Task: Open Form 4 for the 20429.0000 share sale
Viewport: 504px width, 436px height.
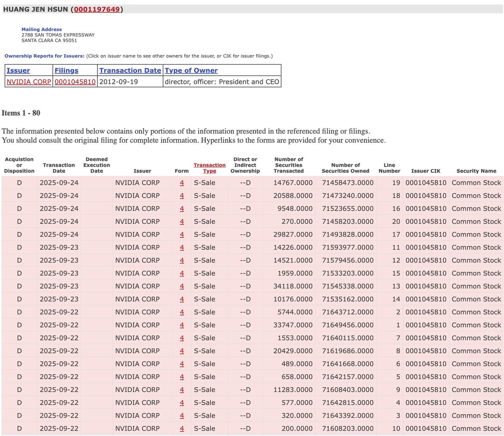Action: coord(182,351)
